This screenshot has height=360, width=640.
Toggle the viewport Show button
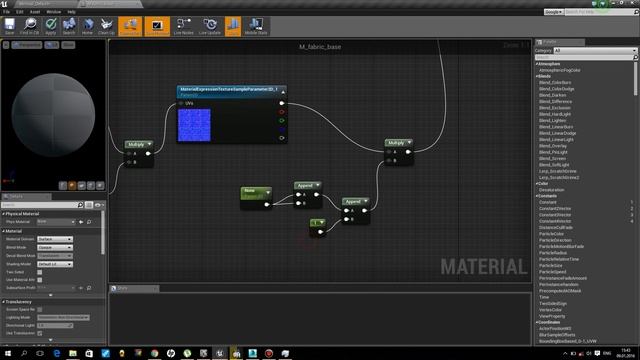pos(68,45)
